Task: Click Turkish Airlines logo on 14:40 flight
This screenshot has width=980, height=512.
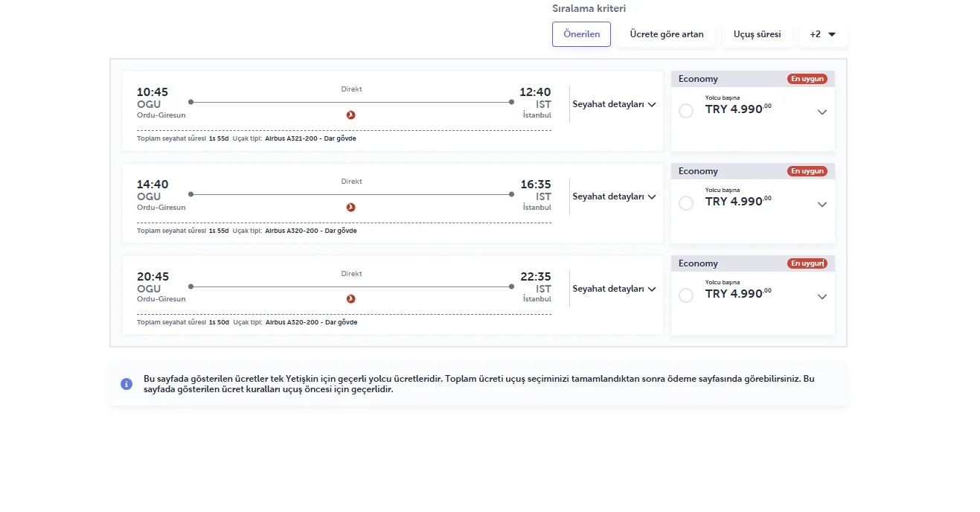Action: click(351, 207)
